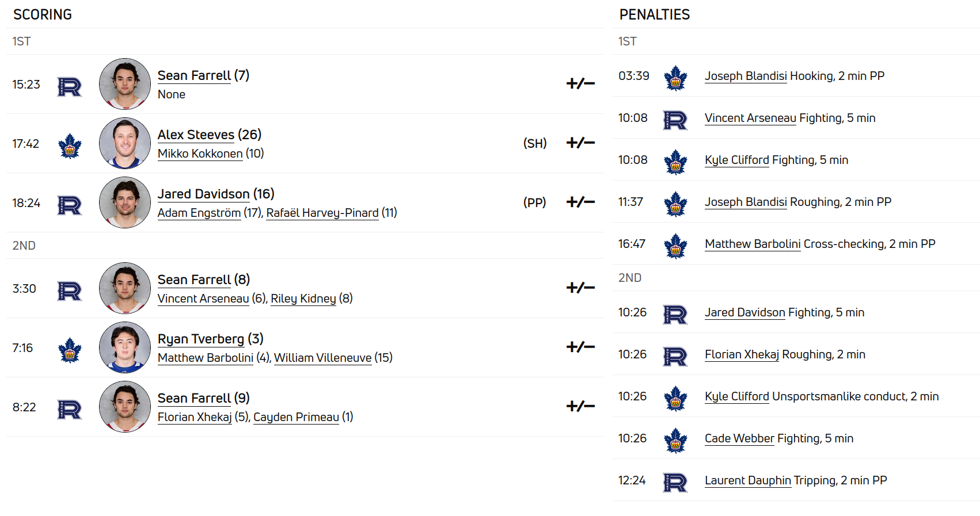Click the Marlies logo beside the 03:39 hooking penalty
This screenshot has width=980, height=516.
click(675, 78)
